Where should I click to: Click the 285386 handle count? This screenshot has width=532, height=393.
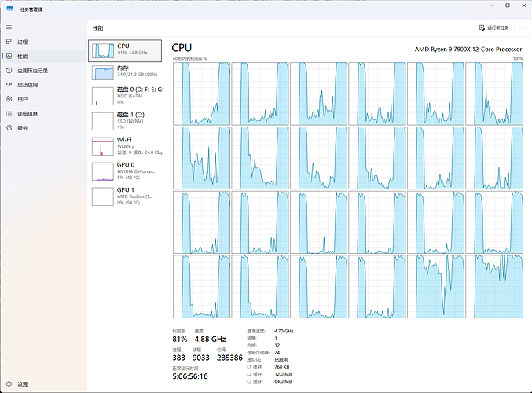click(x=229, y=358)
